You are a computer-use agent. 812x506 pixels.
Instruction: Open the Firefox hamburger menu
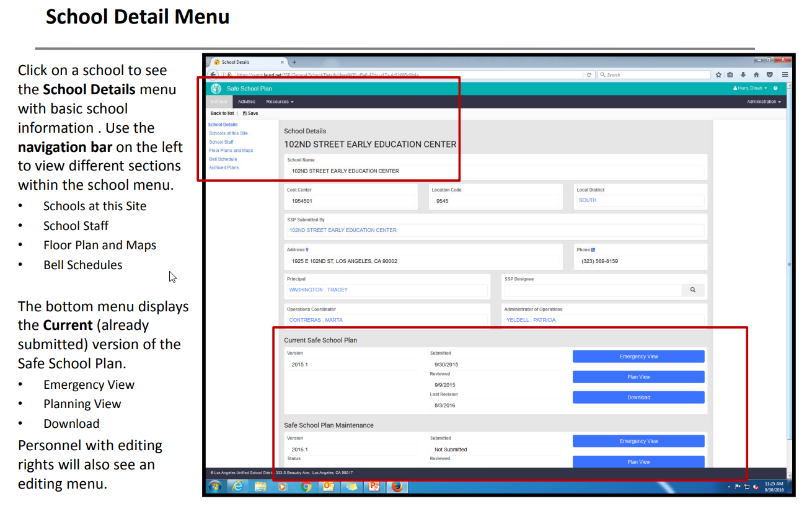(785, 74)
